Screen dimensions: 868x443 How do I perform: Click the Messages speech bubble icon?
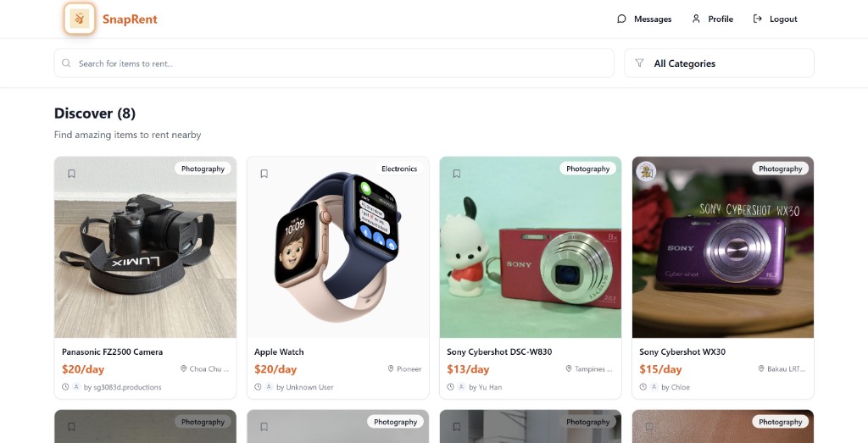(x=621, y=19)
